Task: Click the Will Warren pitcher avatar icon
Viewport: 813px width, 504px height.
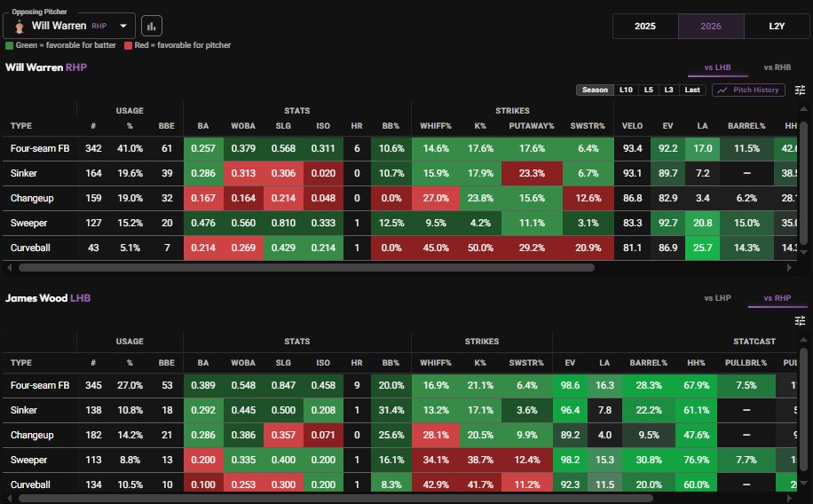Action: pos(20,27)
